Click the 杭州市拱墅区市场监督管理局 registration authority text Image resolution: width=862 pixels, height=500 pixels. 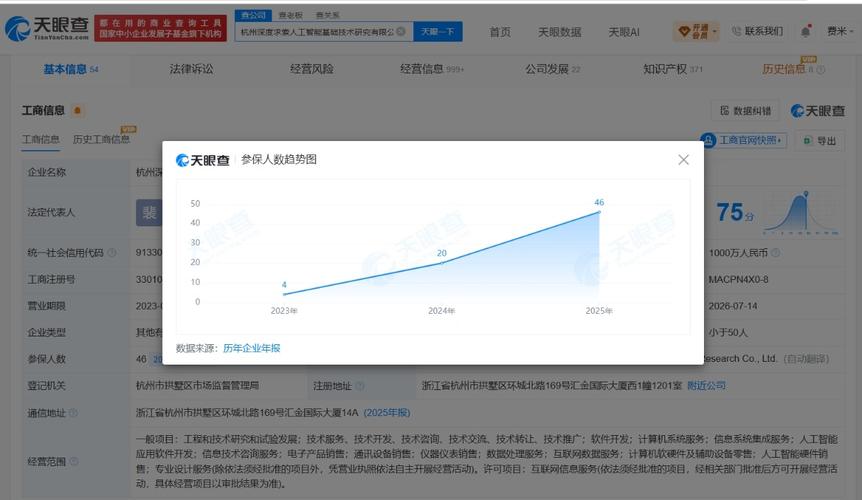(197, 386)
